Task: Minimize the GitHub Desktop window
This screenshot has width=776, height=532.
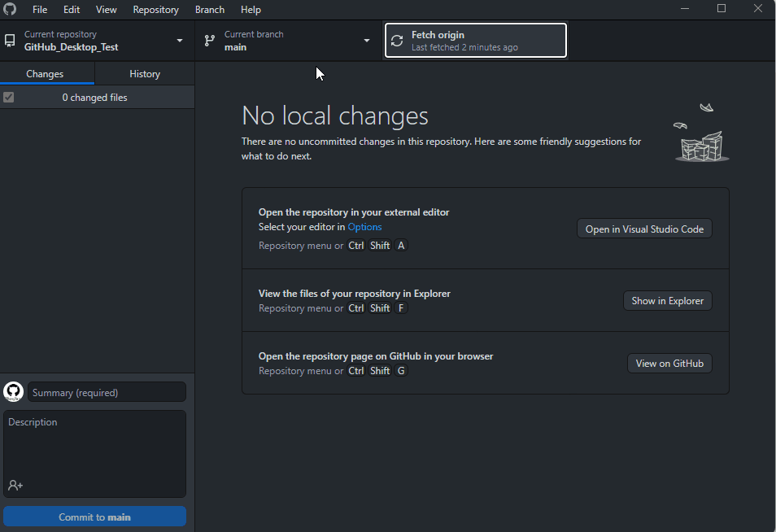Action: pos(684,8)
